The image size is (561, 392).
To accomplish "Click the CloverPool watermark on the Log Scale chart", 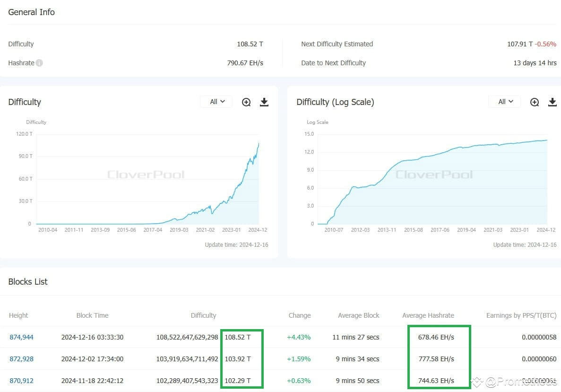I will pyautogui.click(x=434, y=174).
